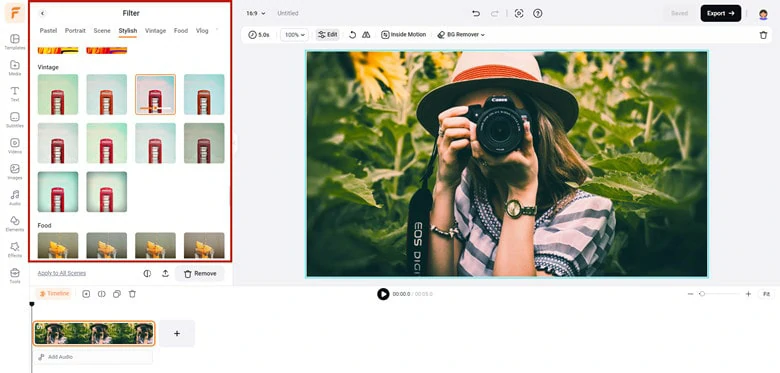Open the Inside Motion option

[403, 35]
